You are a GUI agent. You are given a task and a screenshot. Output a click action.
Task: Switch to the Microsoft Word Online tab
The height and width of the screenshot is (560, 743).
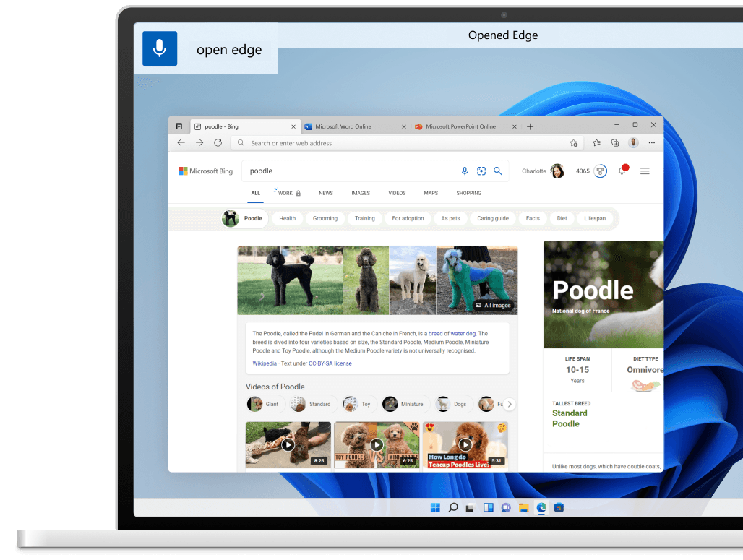click(x=356, y=126)
